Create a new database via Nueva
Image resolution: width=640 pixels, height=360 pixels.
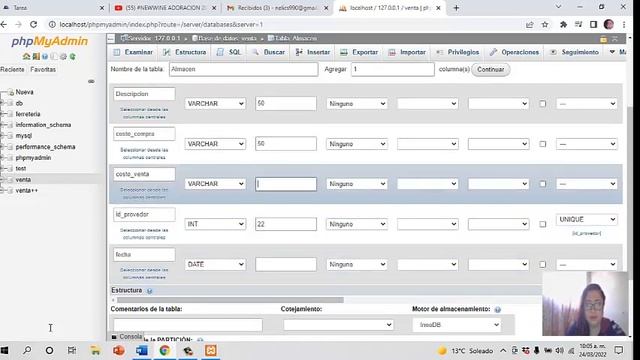tap(24, 92)
